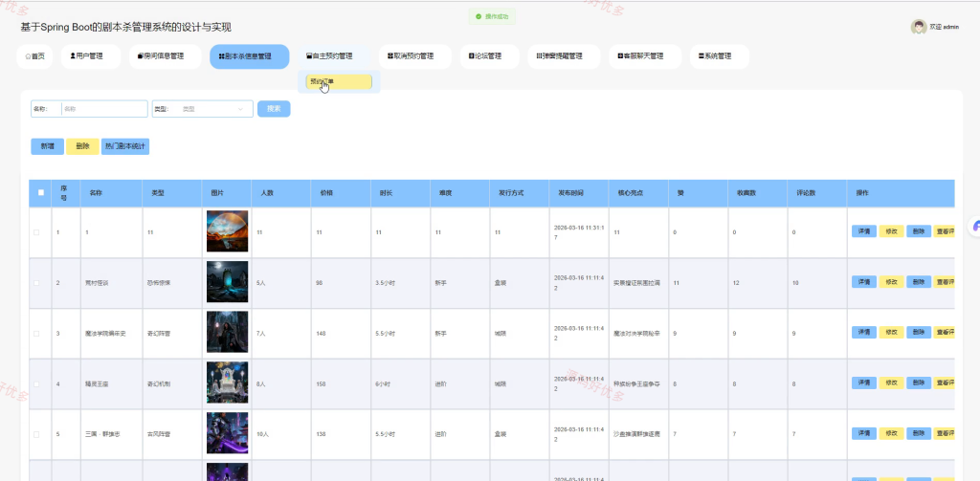Open the row 5 armored warrior thumbnail

pyautogui.click(x=228, y=433)
